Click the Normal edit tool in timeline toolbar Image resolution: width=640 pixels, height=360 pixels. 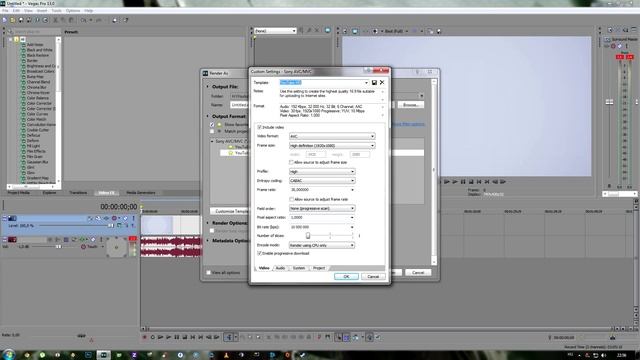click(x=229, y=337)
